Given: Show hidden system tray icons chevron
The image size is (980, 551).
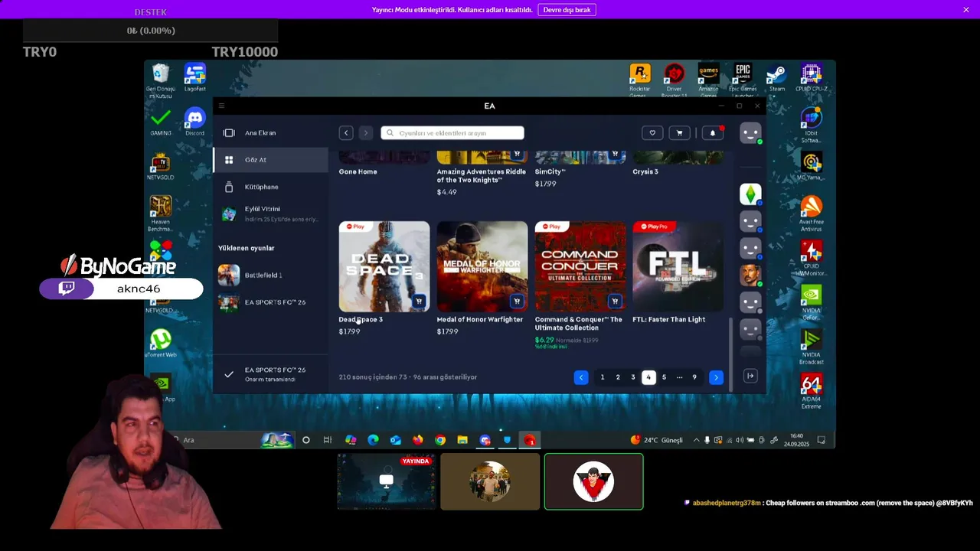Looking at the screenshot, I should click(x=696, y=440).
